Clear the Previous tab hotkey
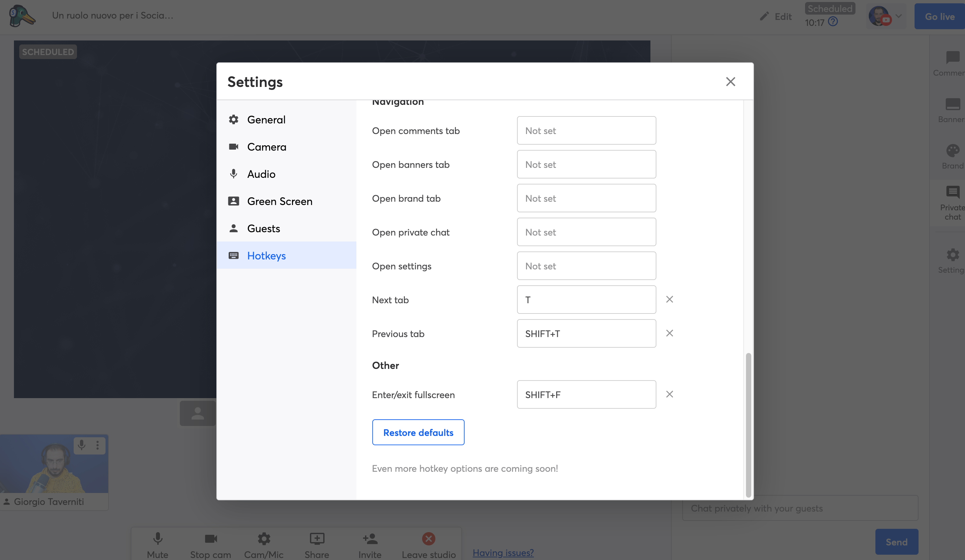The image size is (965, 560). tap(669, 333)
